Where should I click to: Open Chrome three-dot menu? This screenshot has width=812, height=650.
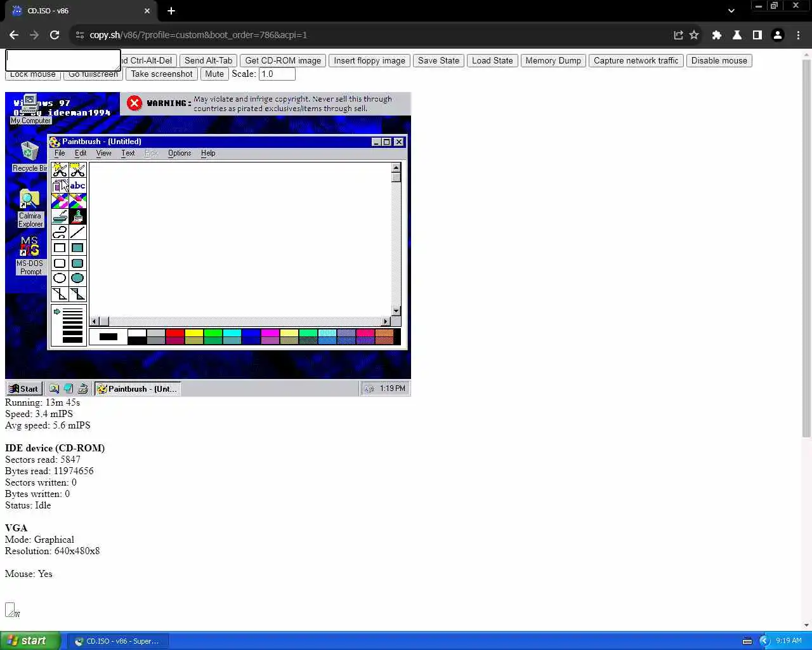point(798,35)
